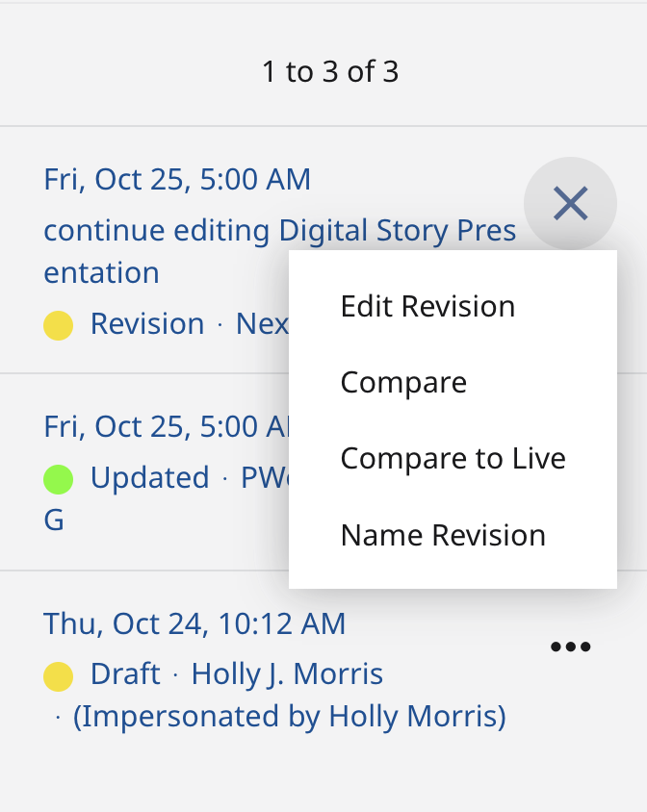
Task: Select Name Revision option
Action: [x=443, y=535]
